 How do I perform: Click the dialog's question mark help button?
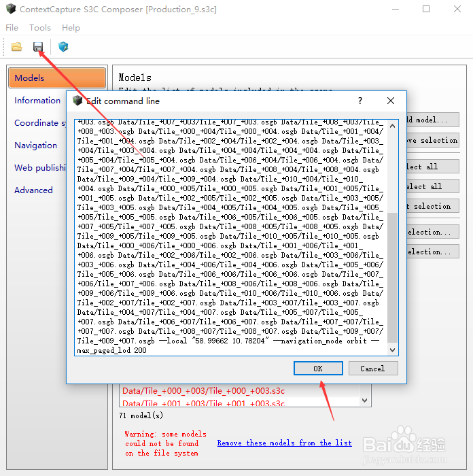[360, 101]
